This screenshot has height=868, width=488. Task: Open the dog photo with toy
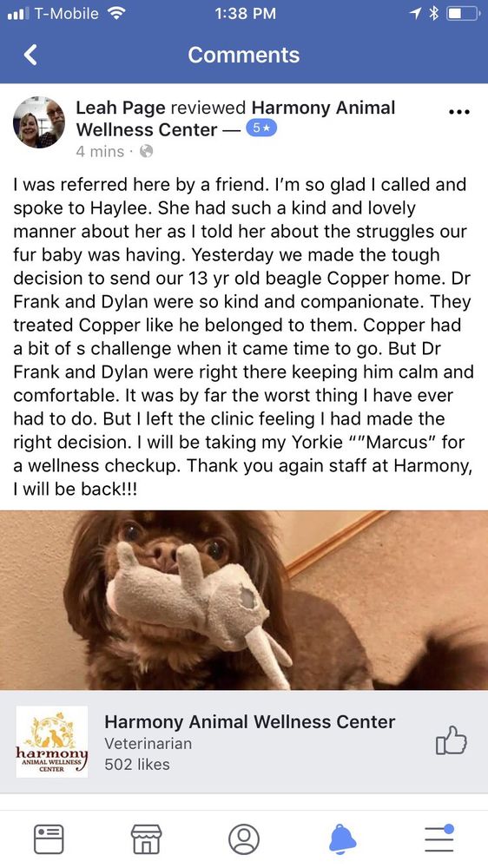(x=244, y=600)
